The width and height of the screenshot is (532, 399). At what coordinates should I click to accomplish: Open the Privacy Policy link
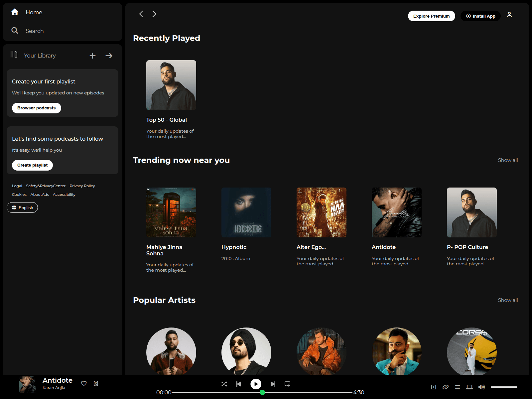82,186
